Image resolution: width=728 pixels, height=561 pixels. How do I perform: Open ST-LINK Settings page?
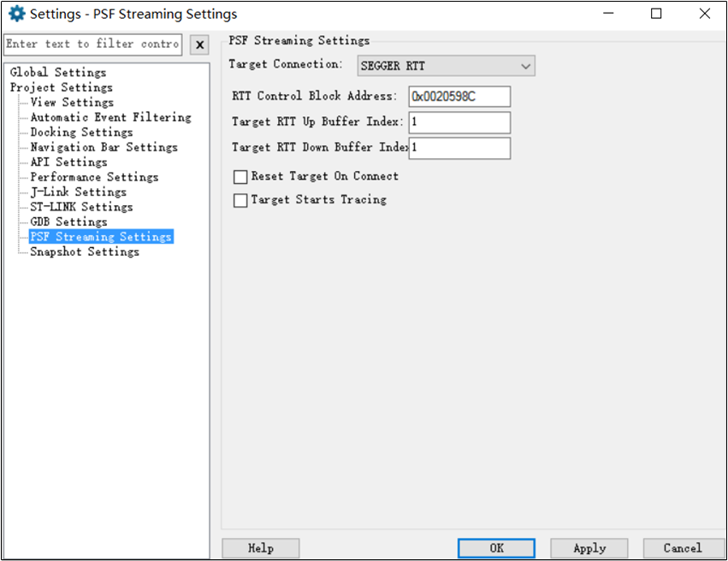click(x=81, y=207)
